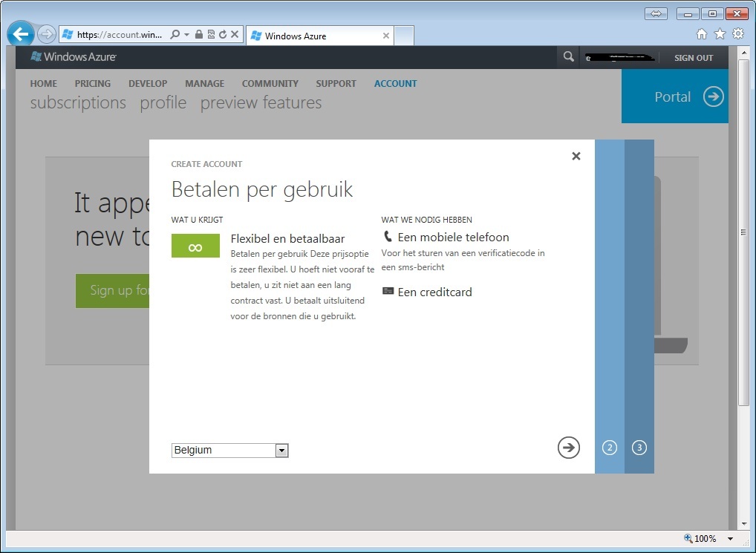Open browser Tools gear icon
Image resolution: width=756 pixels, height=553 pixels.
[737, 34]
